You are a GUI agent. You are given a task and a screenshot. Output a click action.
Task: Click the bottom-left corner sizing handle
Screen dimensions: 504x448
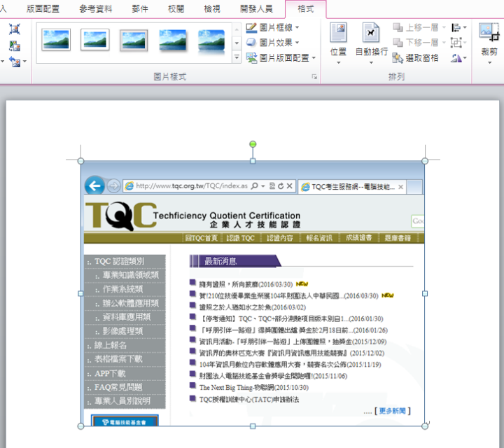tap(80, 426)
